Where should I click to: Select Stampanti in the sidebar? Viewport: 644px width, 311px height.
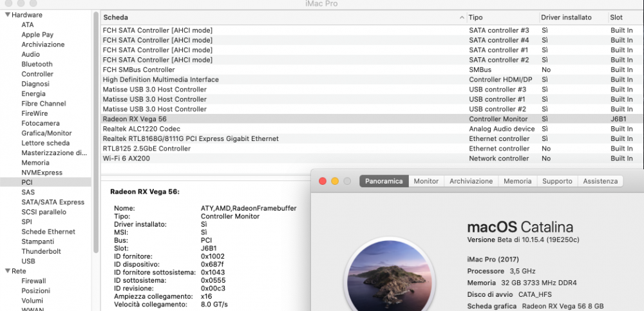[x=37, y=241]
